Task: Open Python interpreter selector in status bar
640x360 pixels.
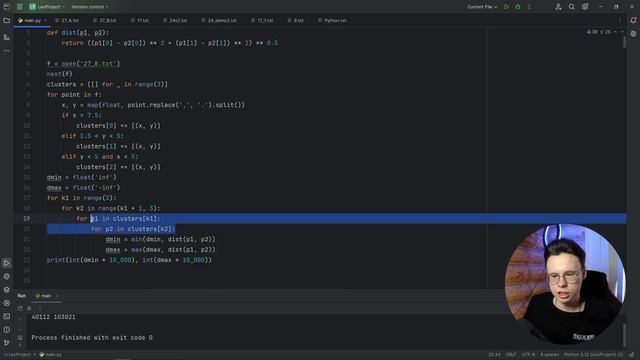Action: tap(593, 355)
